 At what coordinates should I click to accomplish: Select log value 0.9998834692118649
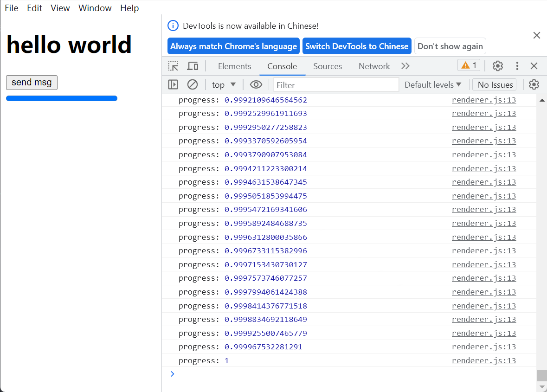click(x=266, y=320)
